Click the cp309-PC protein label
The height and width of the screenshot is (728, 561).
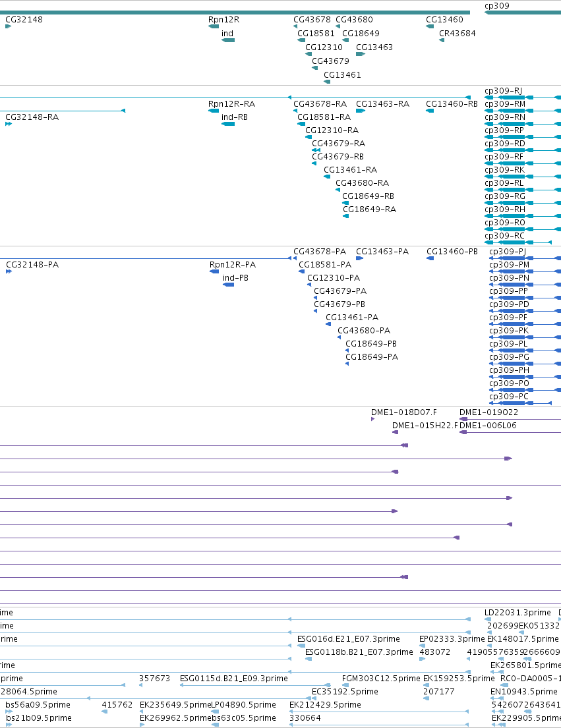(x=508, y=397)
